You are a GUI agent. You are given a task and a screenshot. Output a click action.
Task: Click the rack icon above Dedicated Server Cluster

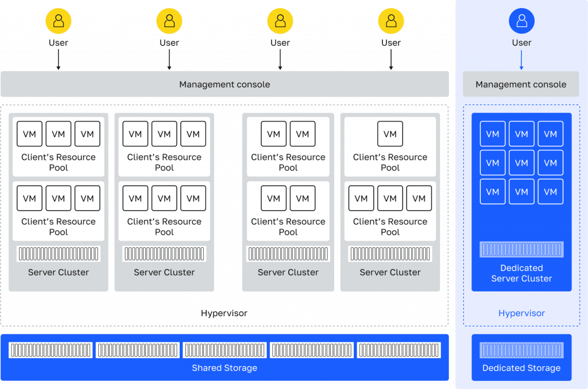coord(521,249)
